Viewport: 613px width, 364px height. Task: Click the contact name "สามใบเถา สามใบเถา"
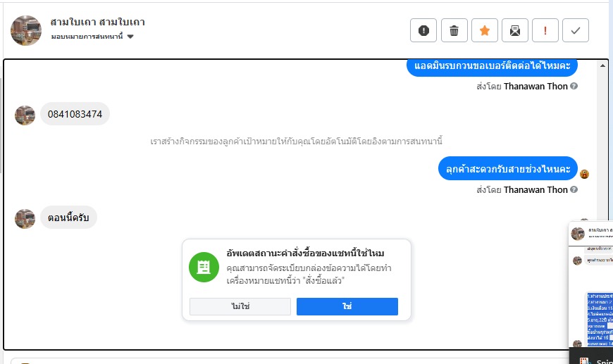pyautogui.click(x=98, y=22)
